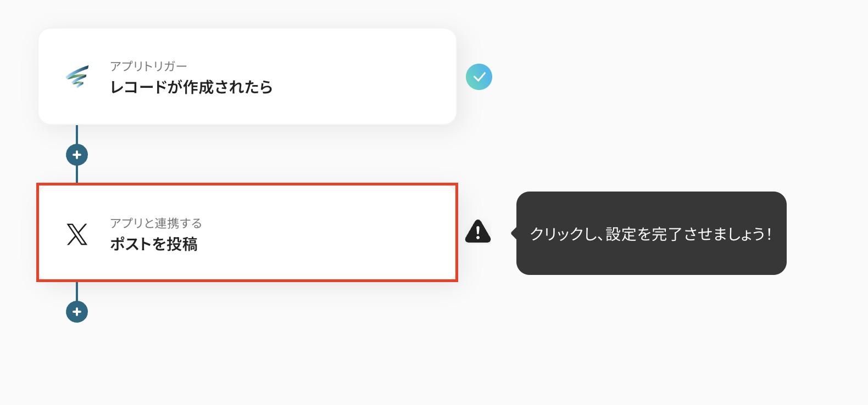Click connector line just below post card
This screenshot has width=868, height=405.
tap(77, 291)
